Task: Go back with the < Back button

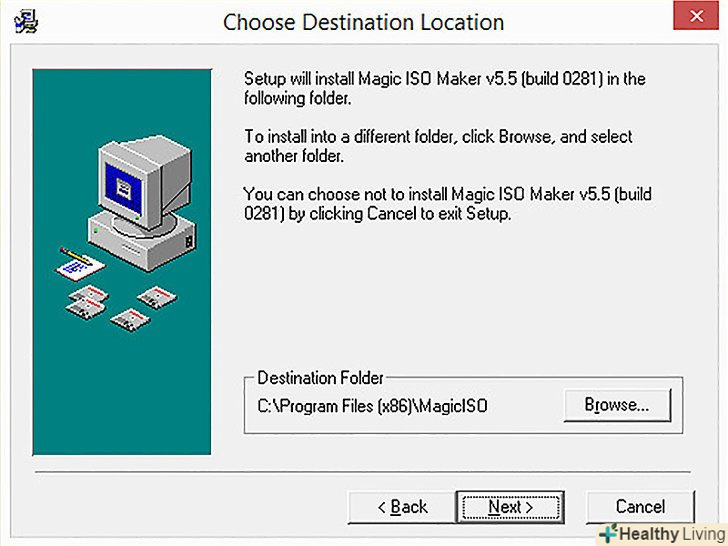Action: 402,507
